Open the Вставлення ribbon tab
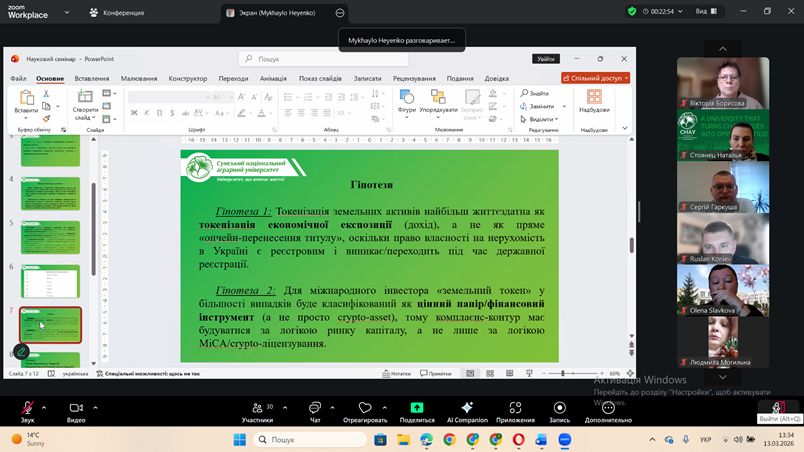Screen dimensions: 804x452 tap(92, 78)
